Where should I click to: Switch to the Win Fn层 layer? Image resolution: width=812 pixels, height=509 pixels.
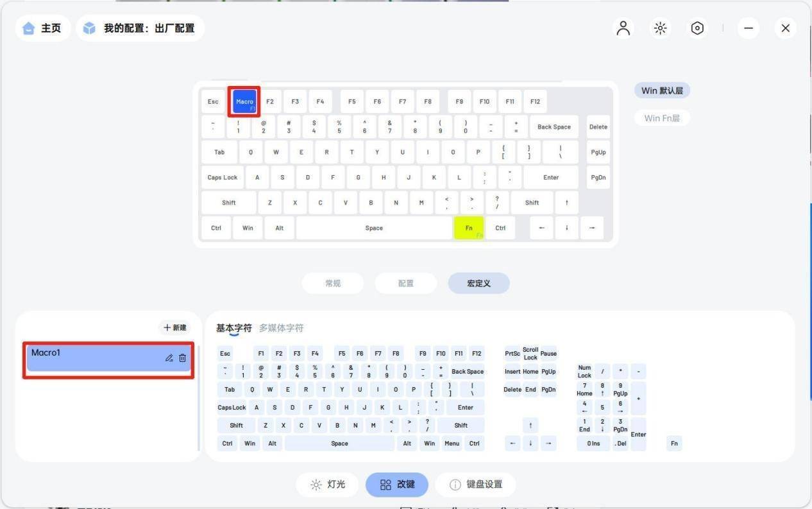(x=662, y=118)
